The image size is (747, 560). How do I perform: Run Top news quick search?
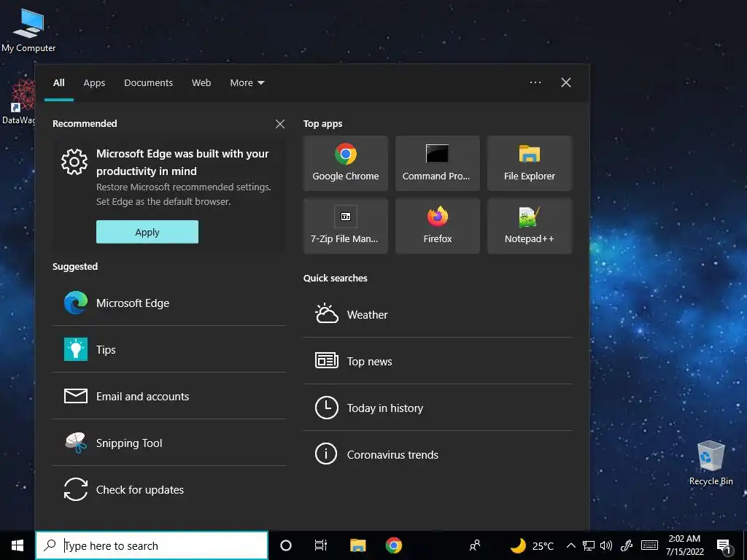point(438,362)
